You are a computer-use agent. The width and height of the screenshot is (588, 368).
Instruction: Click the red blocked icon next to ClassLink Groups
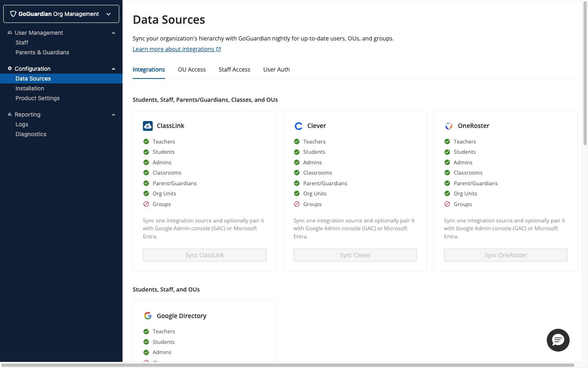pos(146,204)
